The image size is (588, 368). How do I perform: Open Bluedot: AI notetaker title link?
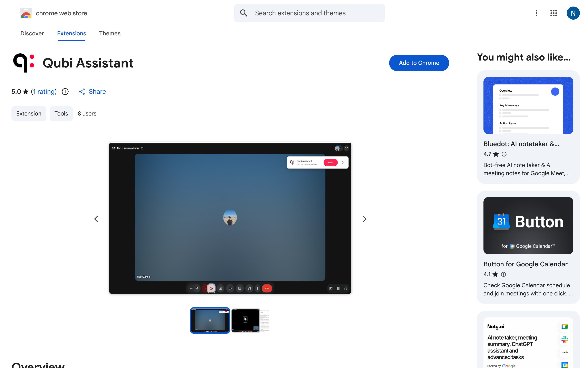[521, 144]
